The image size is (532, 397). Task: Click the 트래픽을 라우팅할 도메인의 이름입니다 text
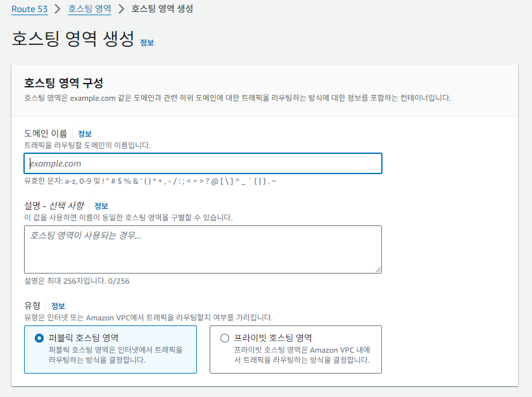click(x=87, y=145)
